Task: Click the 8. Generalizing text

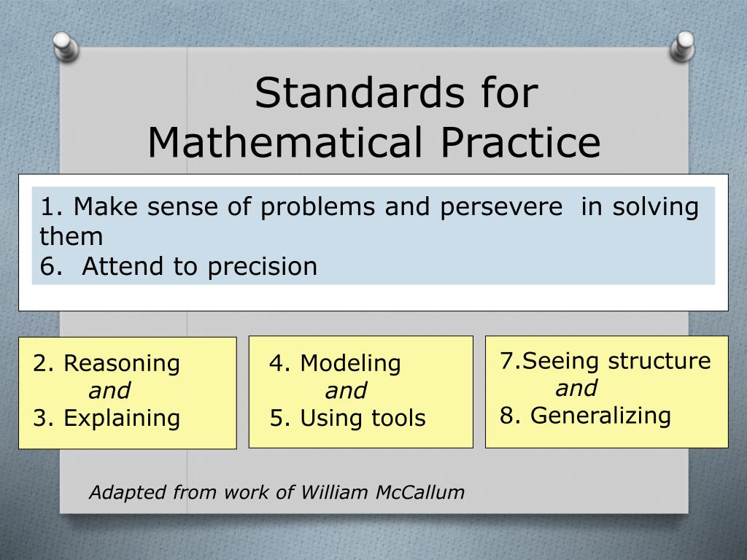Action: (585, 416)
